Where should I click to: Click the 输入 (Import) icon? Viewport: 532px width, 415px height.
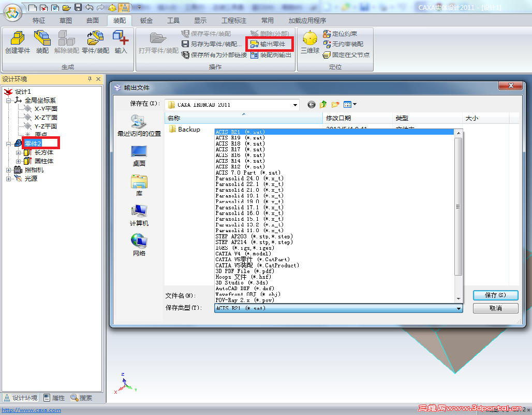click(121, 42)
